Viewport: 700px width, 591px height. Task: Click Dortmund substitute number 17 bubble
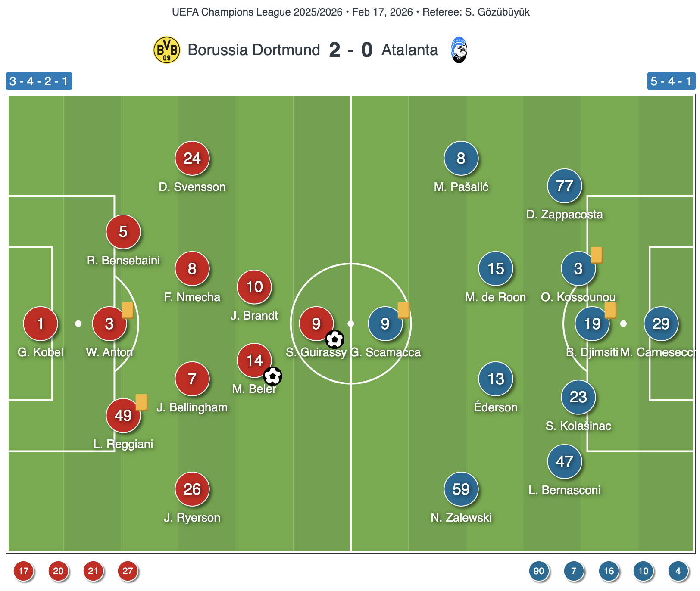(x=24, y=571)
